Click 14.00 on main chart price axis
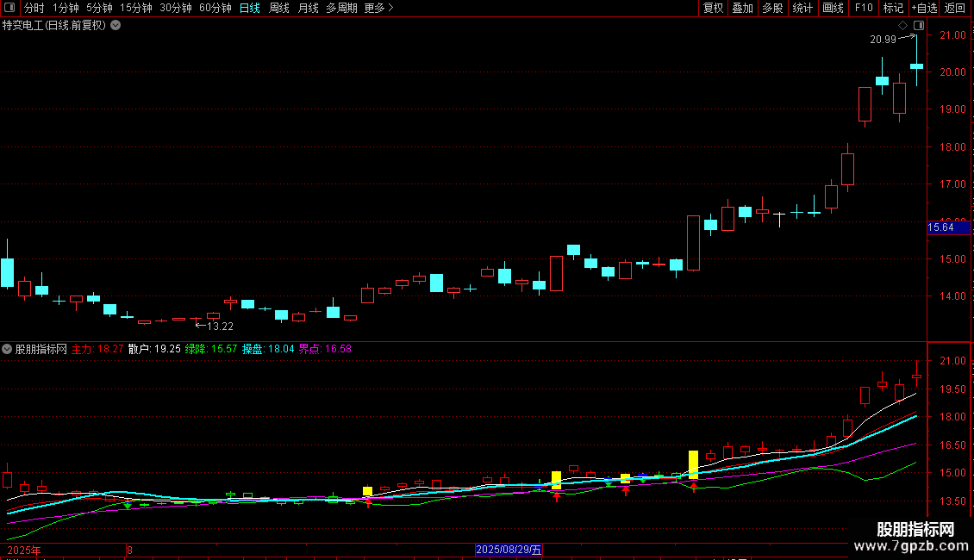The height and width of the screenshot is (560, 974). (952, 296)
